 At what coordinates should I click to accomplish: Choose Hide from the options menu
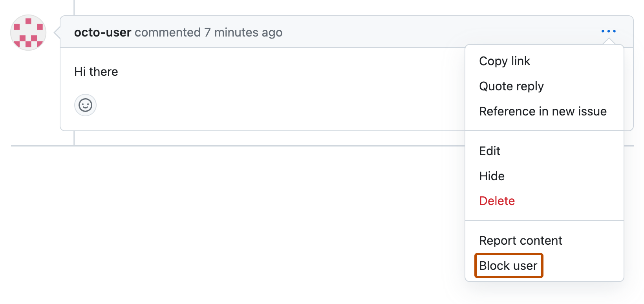point(492,176)
